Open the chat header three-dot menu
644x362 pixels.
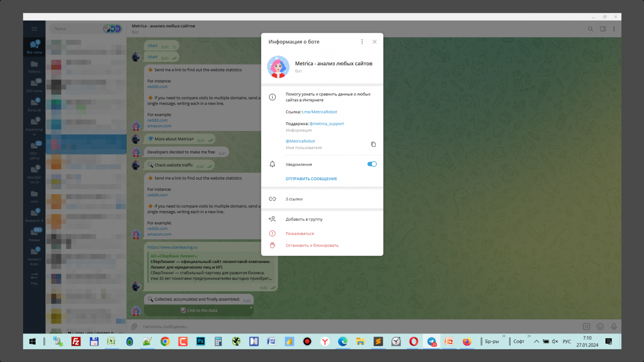(614, 29)
